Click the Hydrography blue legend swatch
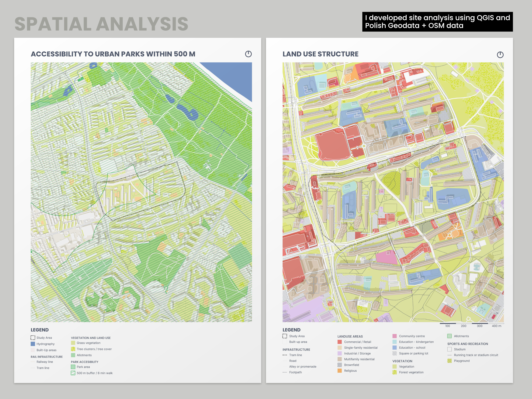The width and height of the screenshot is (532, 399). coord(33,344)
